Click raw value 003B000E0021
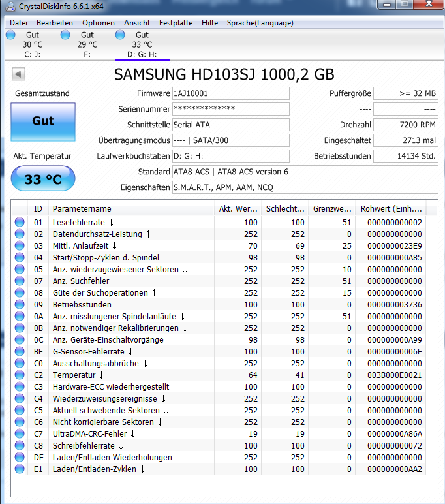This screenshot has height=504, width=445. pos(395,375)
